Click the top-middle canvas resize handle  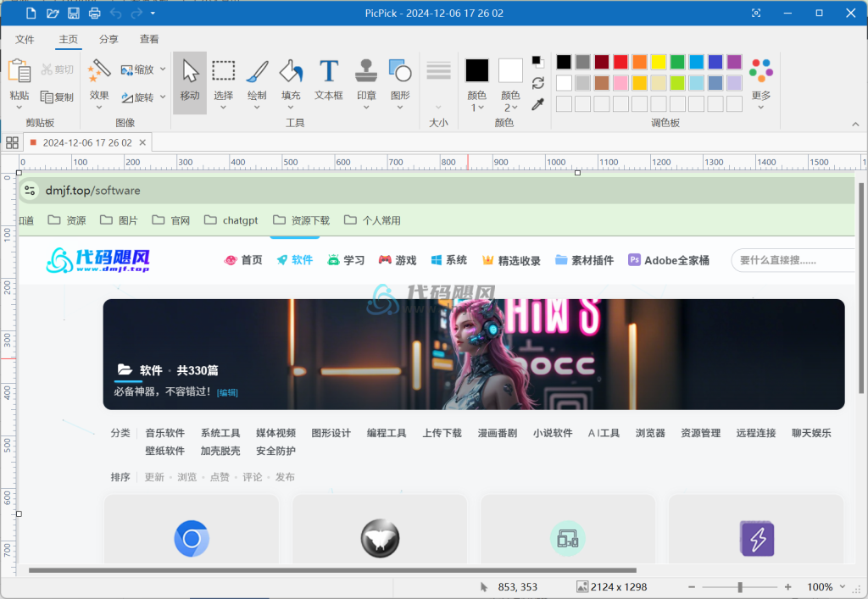click(x=577, y=173)
